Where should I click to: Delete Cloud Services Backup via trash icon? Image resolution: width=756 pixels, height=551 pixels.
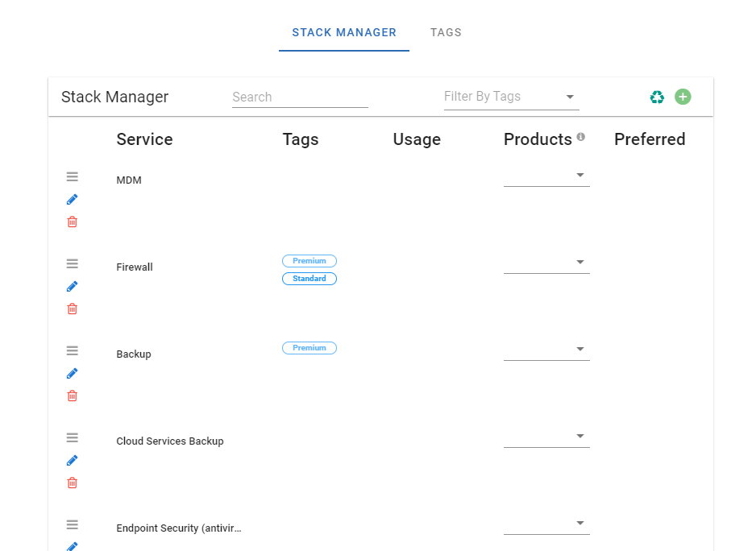coord(72,483)
